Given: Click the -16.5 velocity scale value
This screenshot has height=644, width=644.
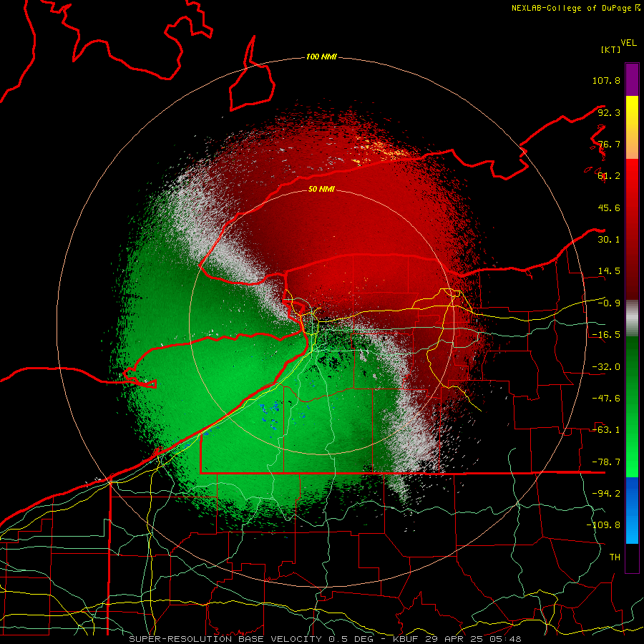Looking at the screenshot, I should click(606, 335).
